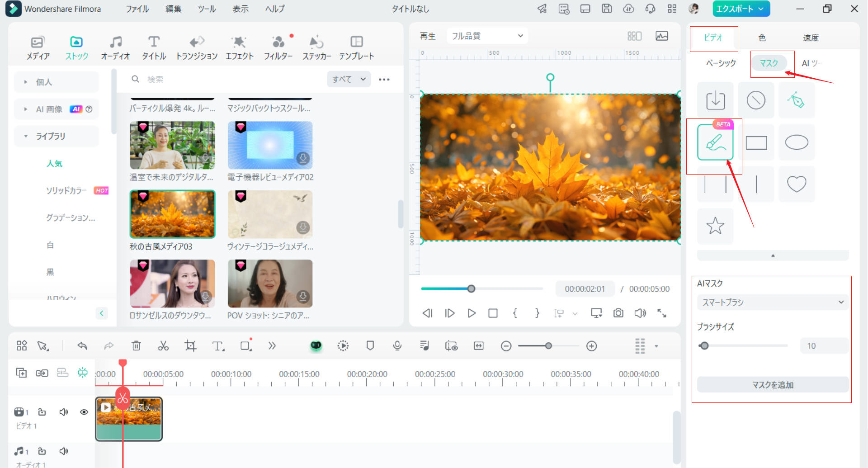
Task: Click the crop tool in timeline toolbar
Action: [190, 346]
